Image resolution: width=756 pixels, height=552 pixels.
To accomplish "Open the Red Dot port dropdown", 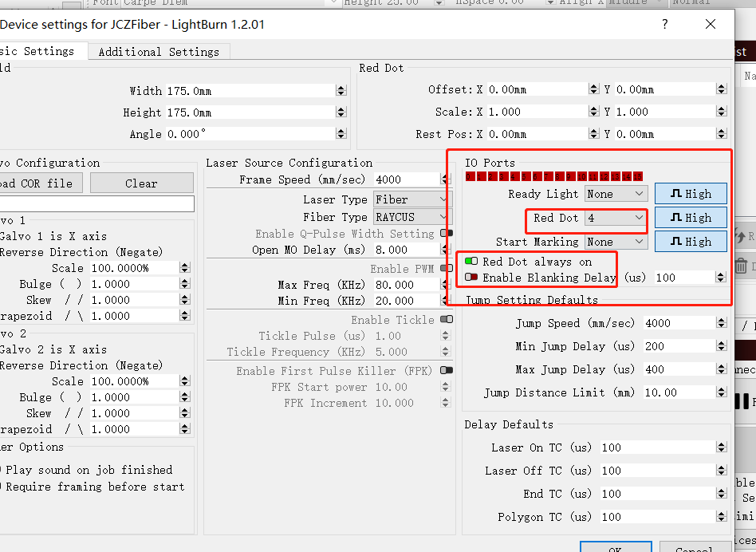I will 616,218.
